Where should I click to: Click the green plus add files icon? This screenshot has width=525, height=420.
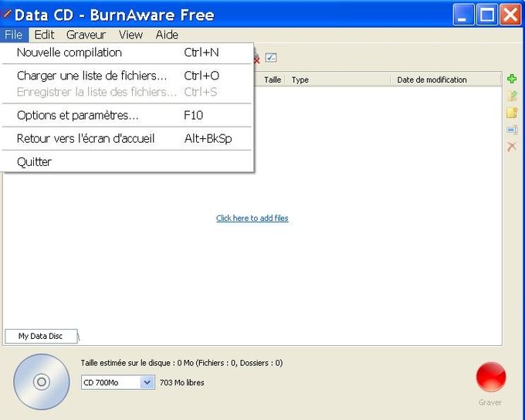(x=512, y=79)
